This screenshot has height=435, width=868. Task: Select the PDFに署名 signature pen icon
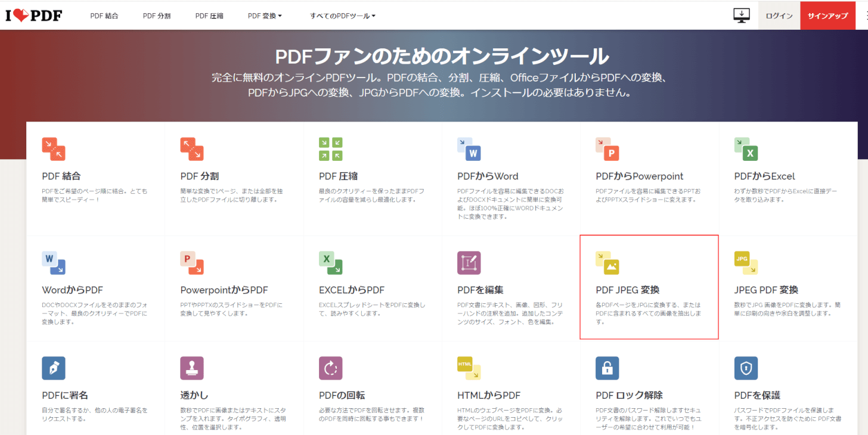[54, 368]
